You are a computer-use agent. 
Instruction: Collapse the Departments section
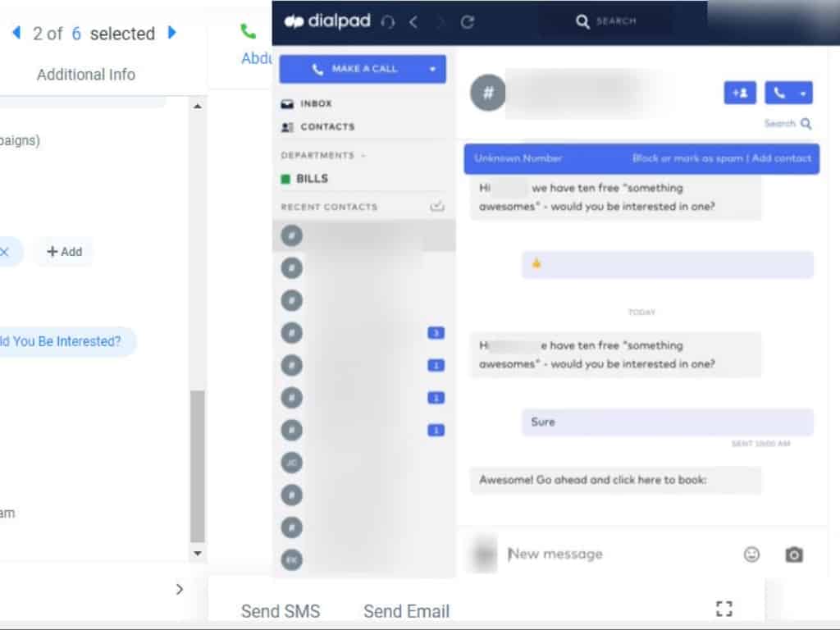point(363,156)
